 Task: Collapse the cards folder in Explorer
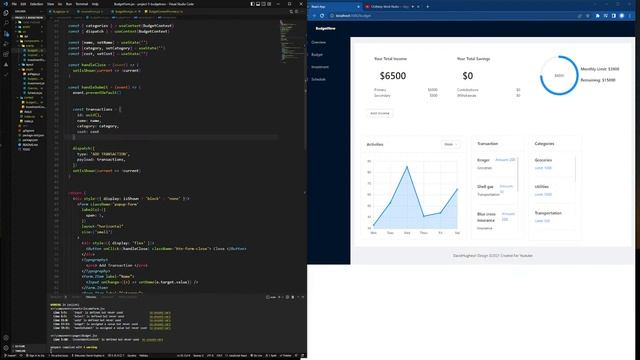click(30, 46)
